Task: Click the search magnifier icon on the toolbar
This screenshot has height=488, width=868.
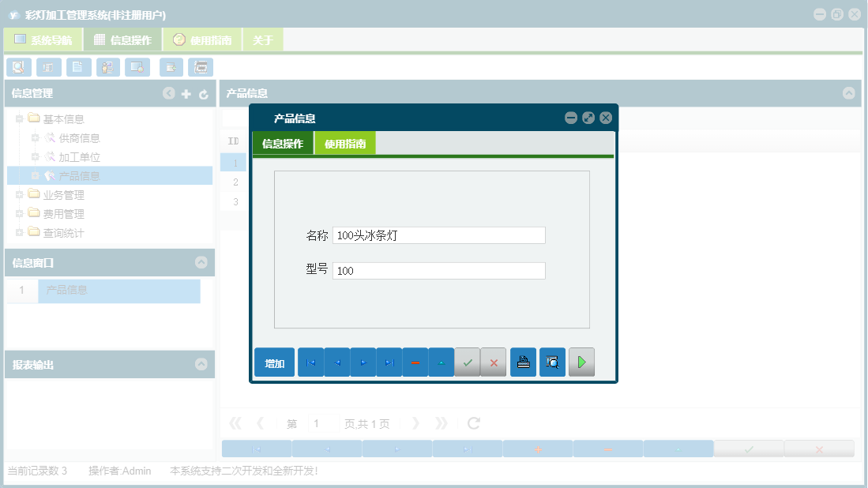Action: (18, 67)
